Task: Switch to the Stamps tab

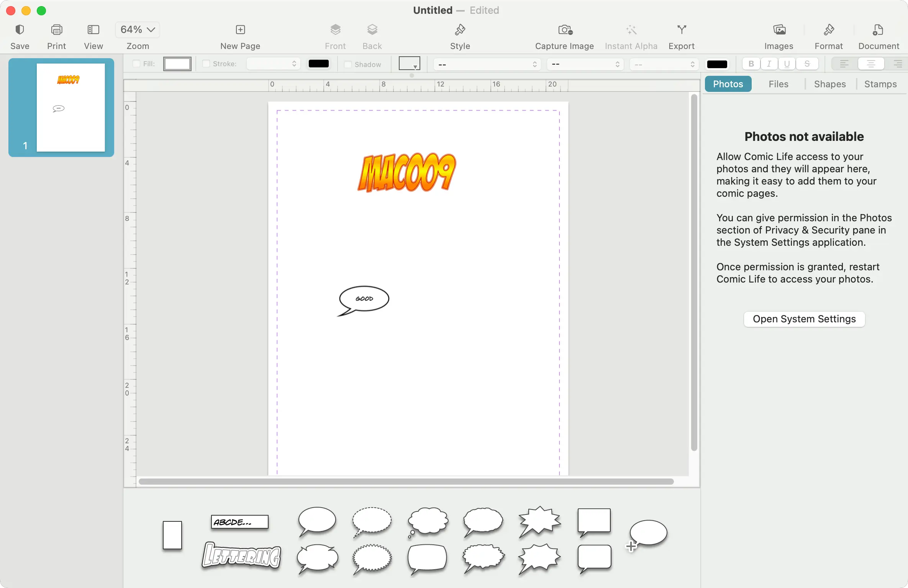Action: [x=880, y=84]
